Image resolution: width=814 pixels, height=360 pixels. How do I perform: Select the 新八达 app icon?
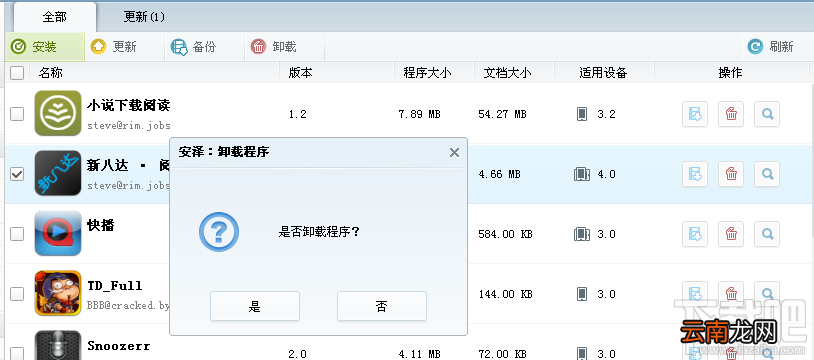[x=58, y=173]
